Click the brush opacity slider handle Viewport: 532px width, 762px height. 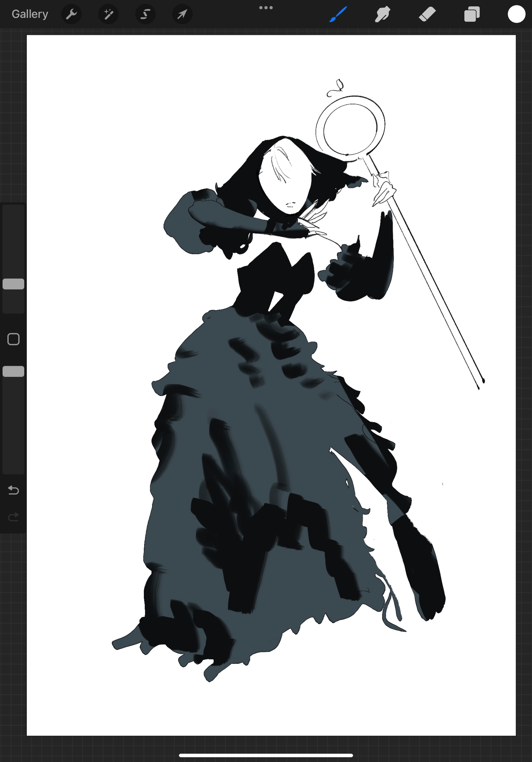pyautogui.click(x=13, y=371)
